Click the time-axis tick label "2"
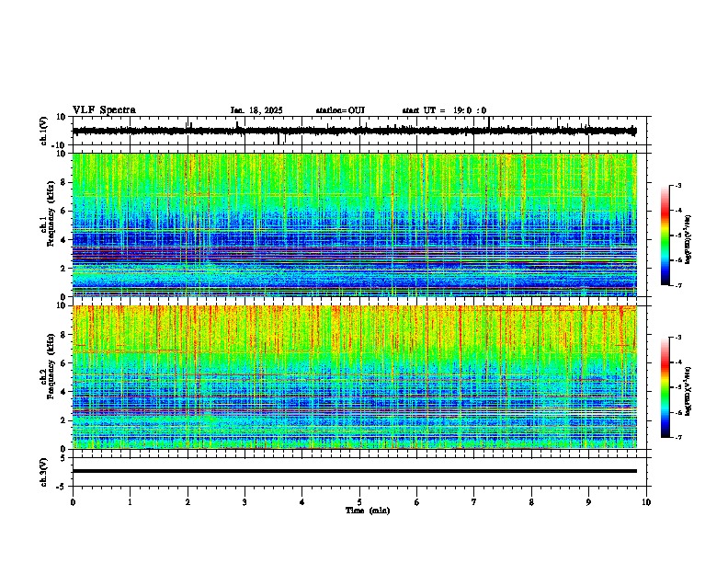Viewport: 728px width, 563px height. point(188,502)
